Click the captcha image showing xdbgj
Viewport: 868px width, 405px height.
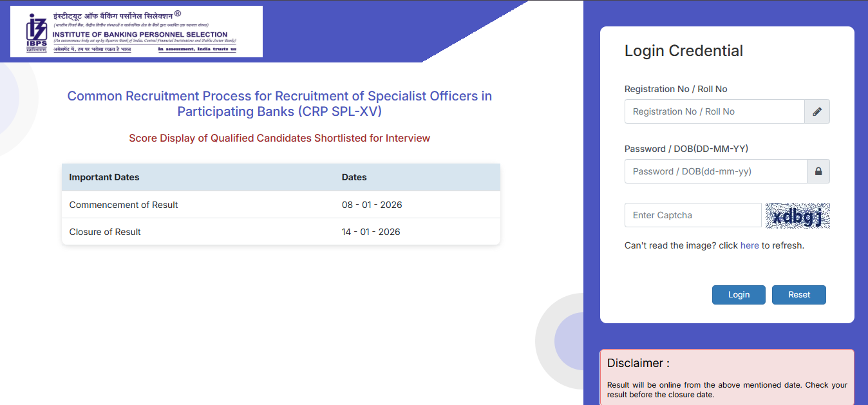coord(797,215)
